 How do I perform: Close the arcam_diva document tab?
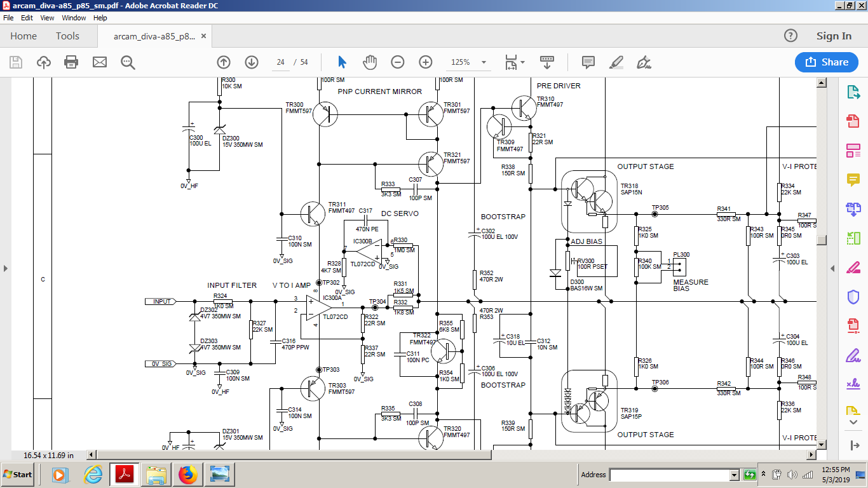(x=204, y=36)
